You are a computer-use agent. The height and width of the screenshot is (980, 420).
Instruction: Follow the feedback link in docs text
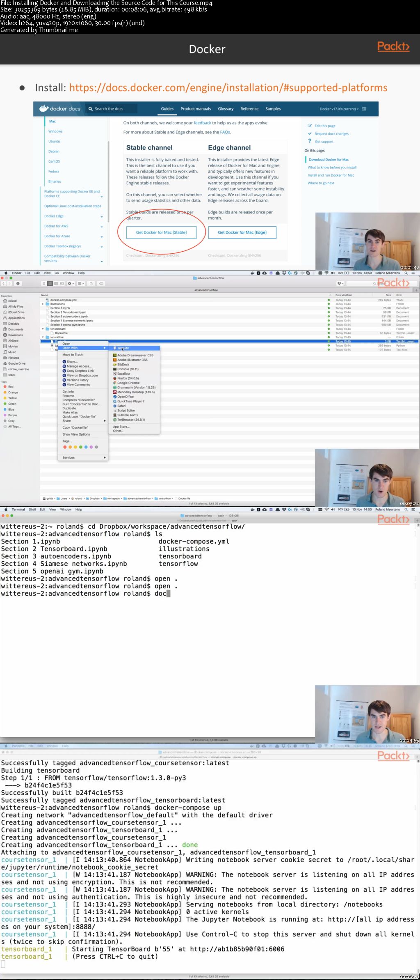point(202,123)
